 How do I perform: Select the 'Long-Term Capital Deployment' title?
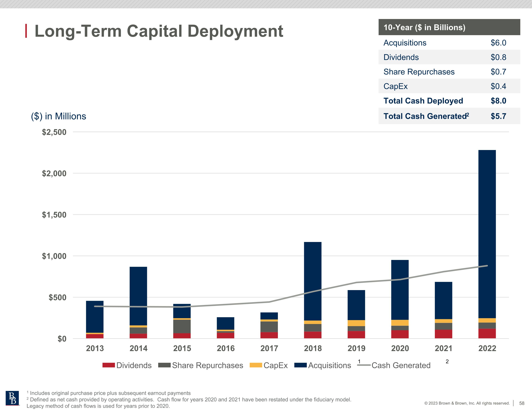(159, 31)
